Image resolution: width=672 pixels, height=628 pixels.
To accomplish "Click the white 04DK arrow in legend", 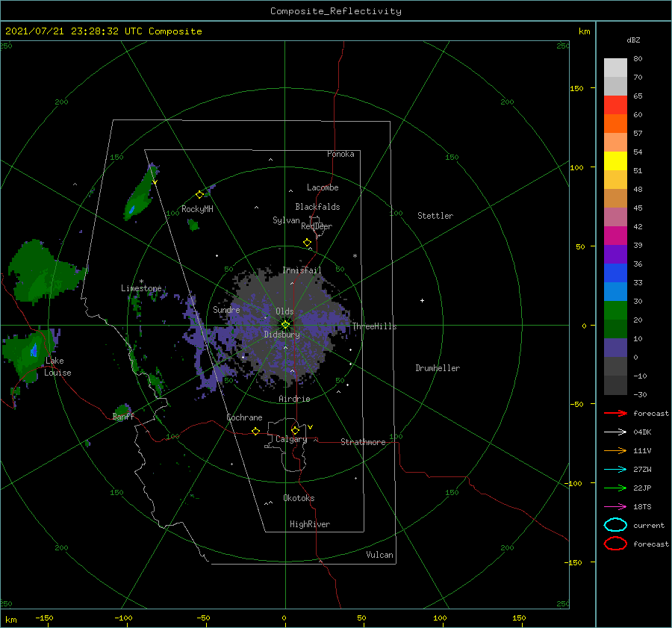I will pos(615,432).
